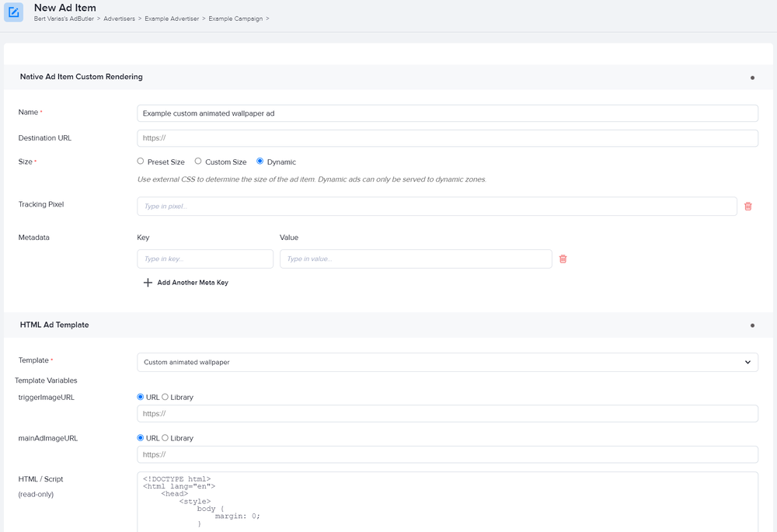Click the triggerImageURL https field
Viewport: 777px width, 532px height.
[448, 414]
